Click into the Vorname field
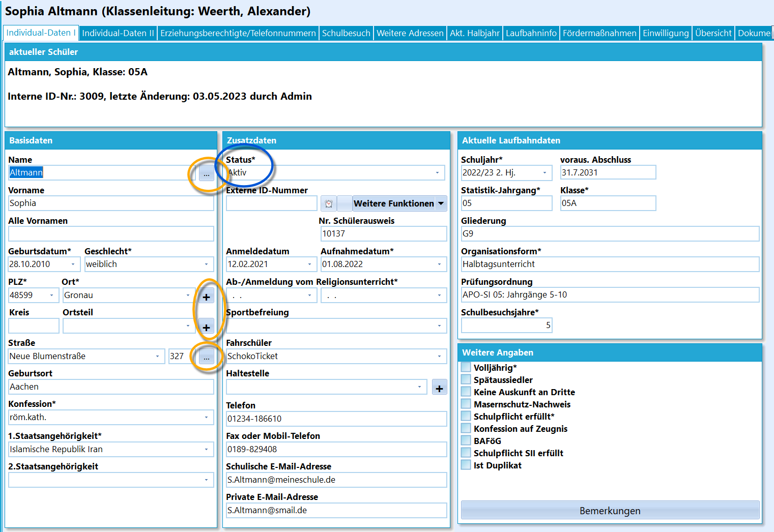This screenshot has height=532, width=774. (x=111, y=203)
